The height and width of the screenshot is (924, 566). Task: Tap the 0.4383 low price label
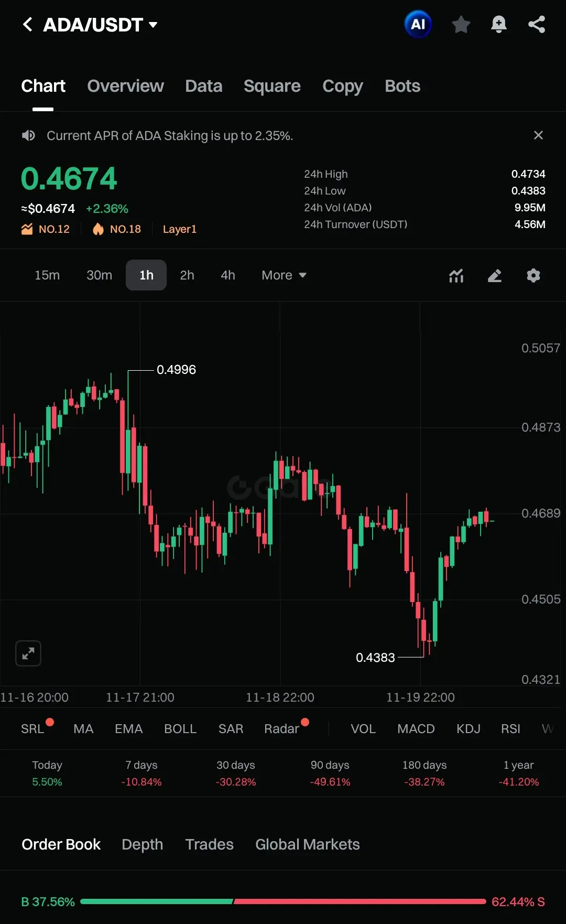click(375, 658)
